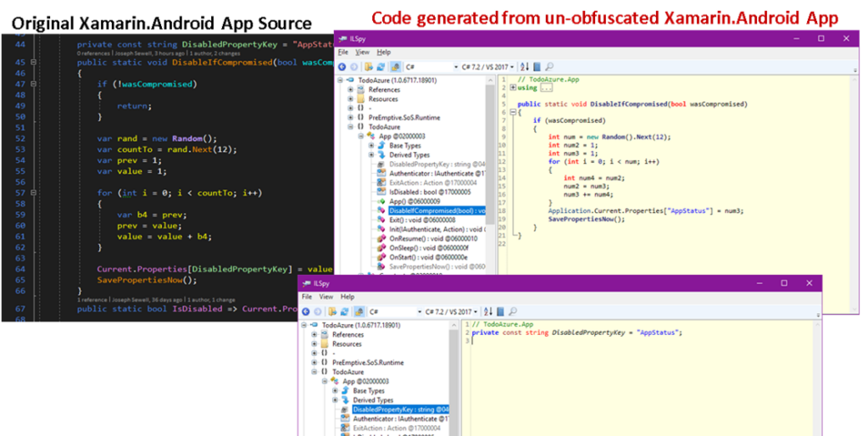Click Reload assemblies icon in upper ILSpy window
868x436 pixels.
(x=381, y=67)
